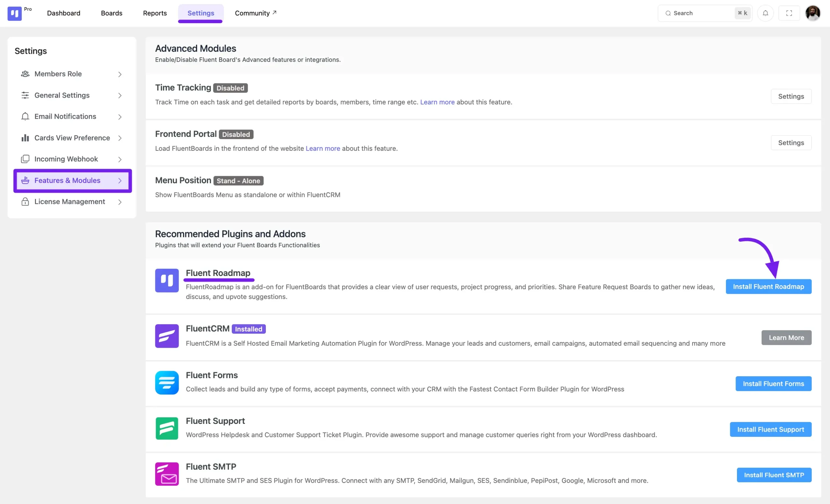Toggle the Frontend Portal Disabled status
This screenshot has width=830, height=504.
236,134
